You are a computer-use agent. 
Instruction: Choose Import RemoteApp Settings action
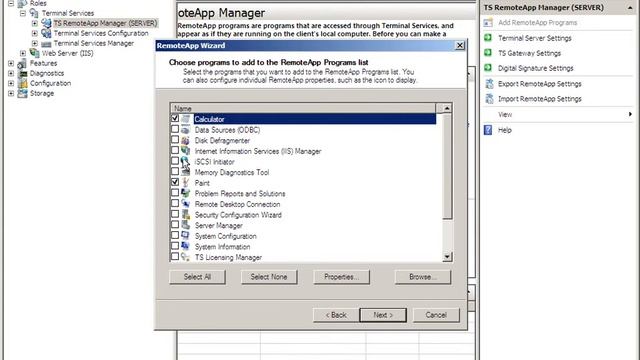[x=540, y=99]
